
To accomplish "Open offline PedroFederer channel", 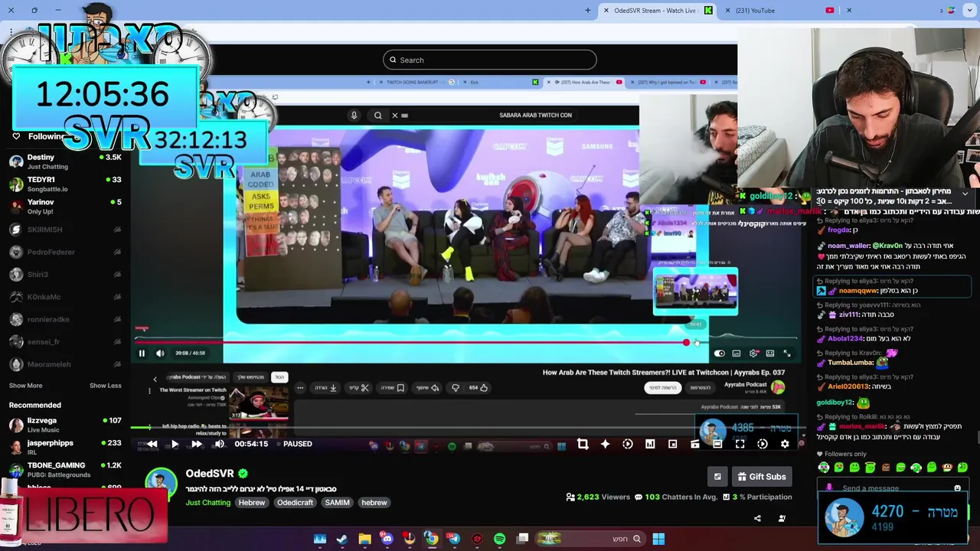I will (65, 252).
